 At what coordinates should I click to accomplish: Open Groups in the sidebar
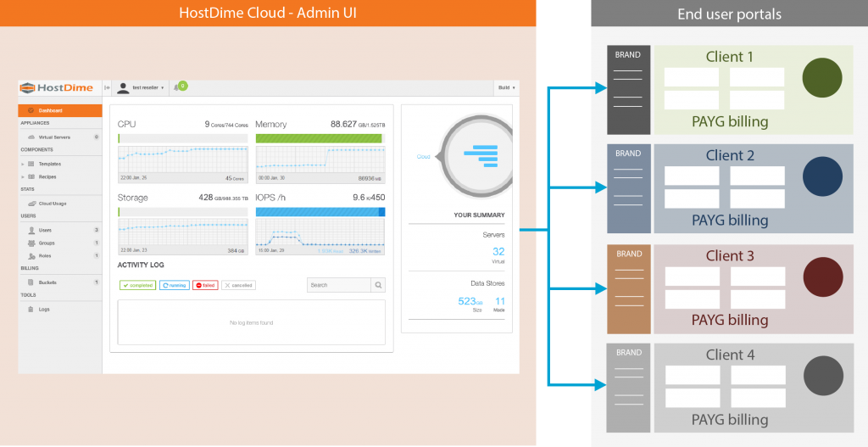[47, 243]
